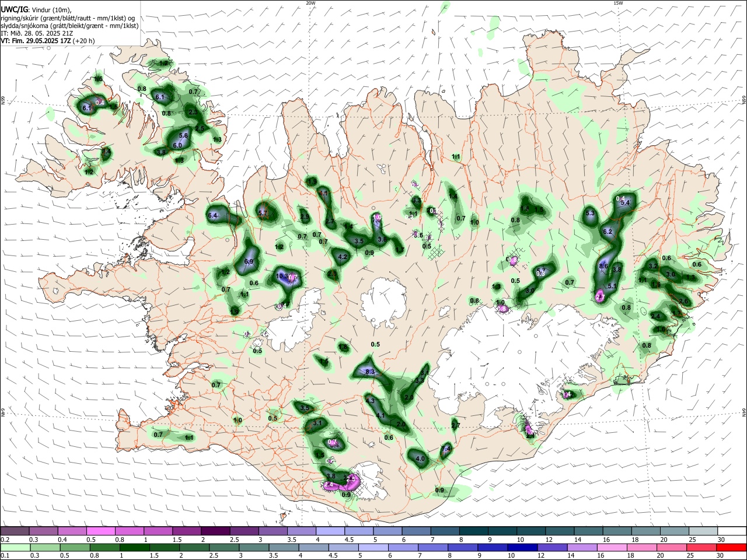Click the '4.3' precipitation value on the map
The width and height of the screenshot is (747, 560).
tap(370, 401)
